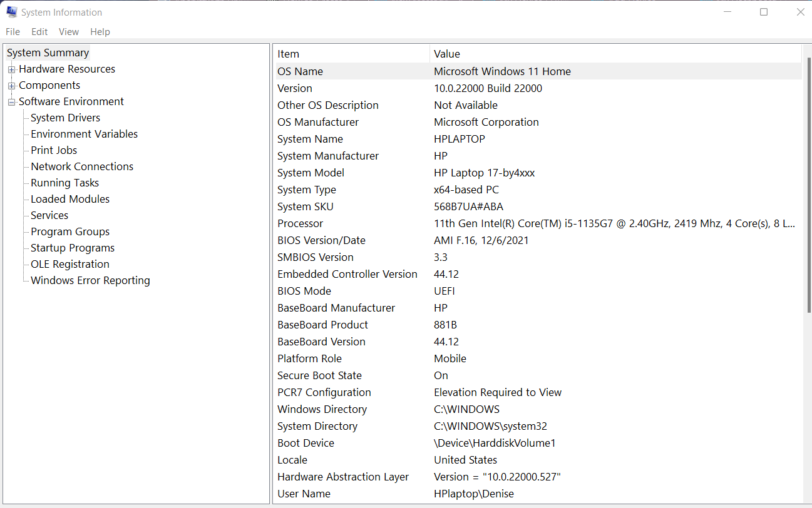Image resolution: width=812 pixels, height=508 pixels.
Task: Select System Type row
Action: (x=538, y=190)
